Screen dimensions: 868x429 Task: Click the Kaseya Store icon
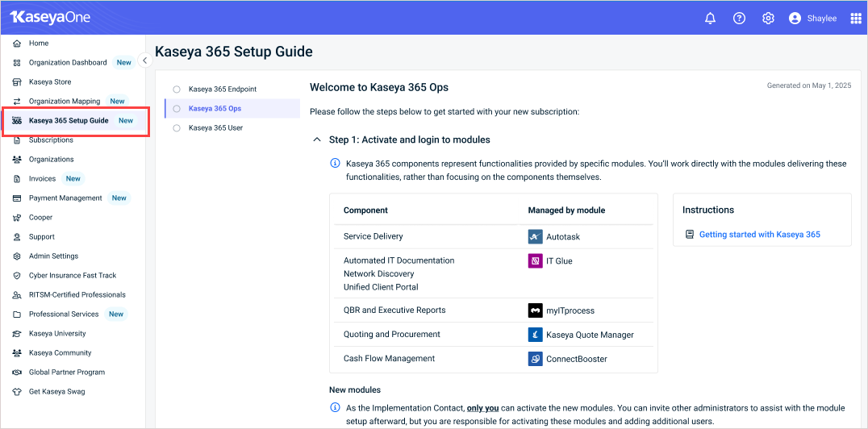click(17, 82)
